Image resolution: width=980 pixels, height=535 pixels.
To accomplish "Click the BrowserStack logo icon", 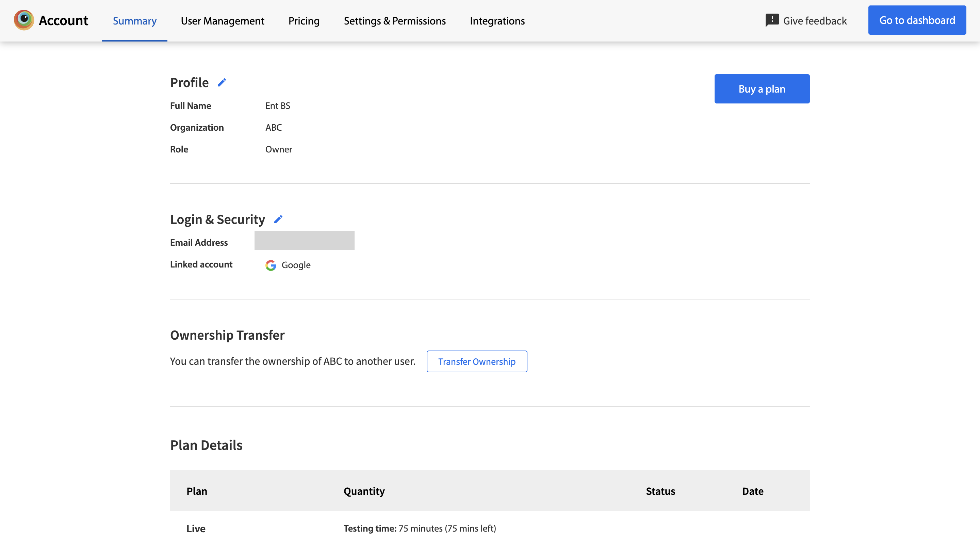I will coord(23,20).
